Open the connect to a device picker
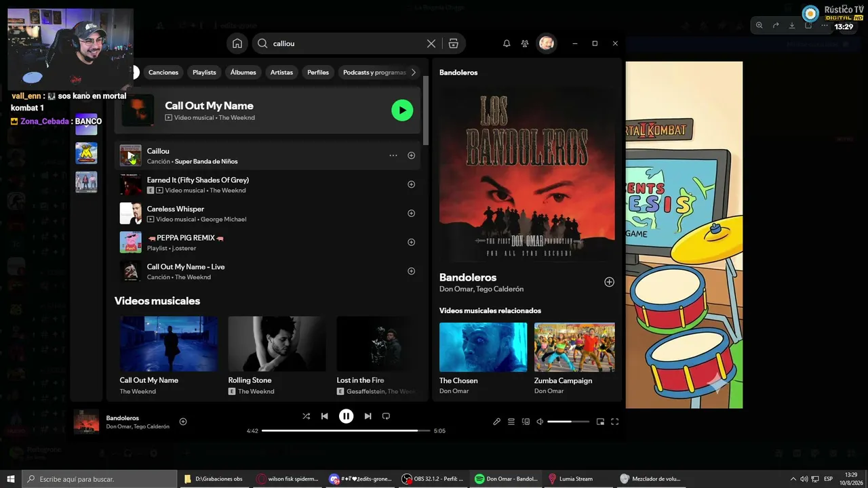 [526, 422]
